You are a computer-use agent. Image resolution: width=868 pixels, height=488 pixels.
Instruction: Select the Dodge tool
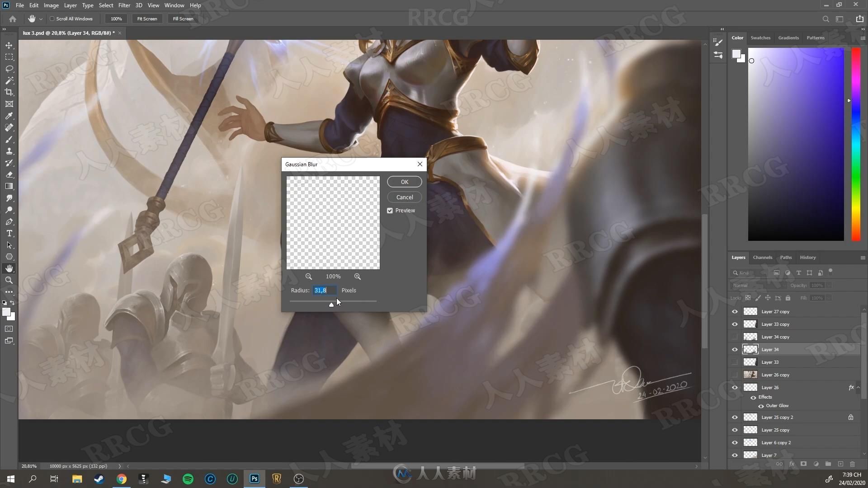[x=9, y=210]
